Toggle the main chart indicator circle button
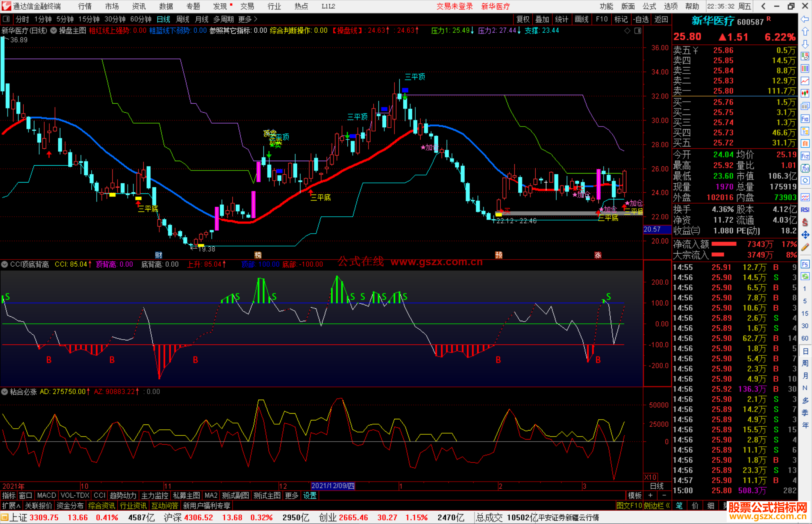The image size is (812, 524). point(54,31)
